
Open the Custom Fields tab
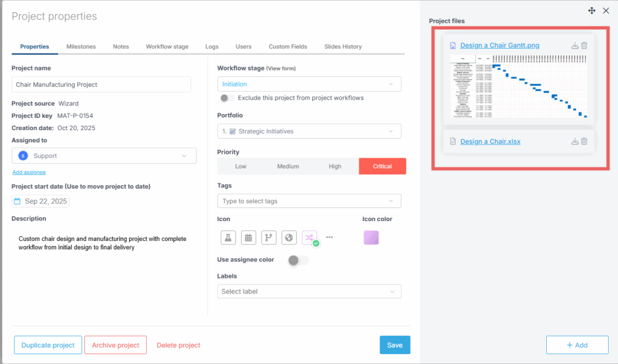287,46
